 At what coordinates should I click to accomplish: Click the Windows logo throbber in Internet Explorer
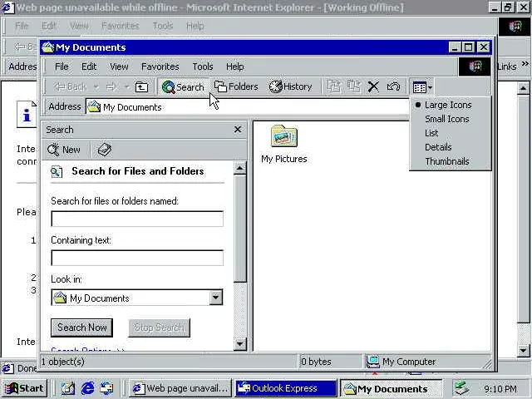515,26
